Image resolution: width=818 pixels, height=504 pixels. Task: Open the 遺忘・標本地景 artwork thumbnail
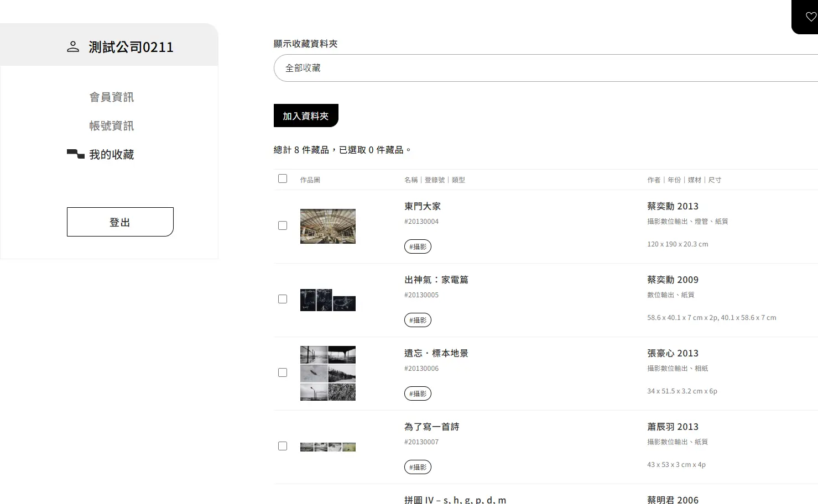[327, 373]
